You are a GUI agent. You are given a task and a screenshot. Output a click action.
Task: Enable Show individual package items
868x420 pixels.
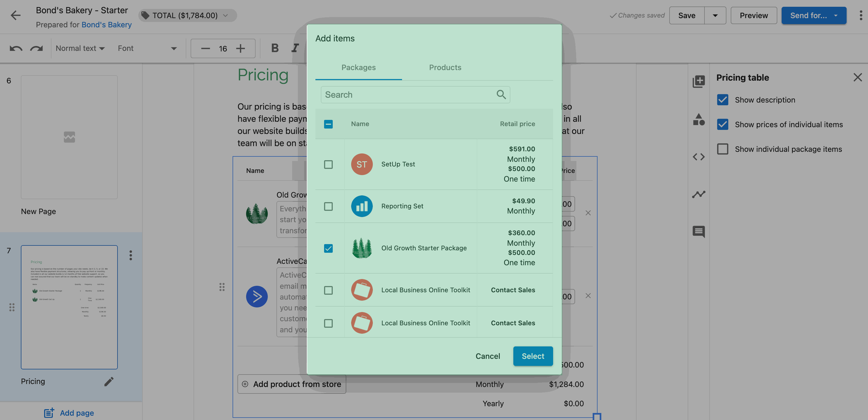(x=722, y=149)
